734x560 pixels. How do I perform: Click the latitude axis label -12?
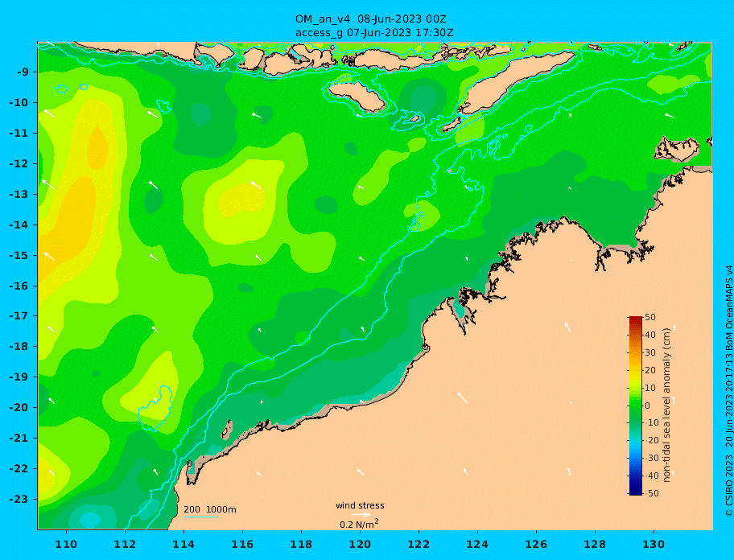pyautogui.click(x=19, y=164)
